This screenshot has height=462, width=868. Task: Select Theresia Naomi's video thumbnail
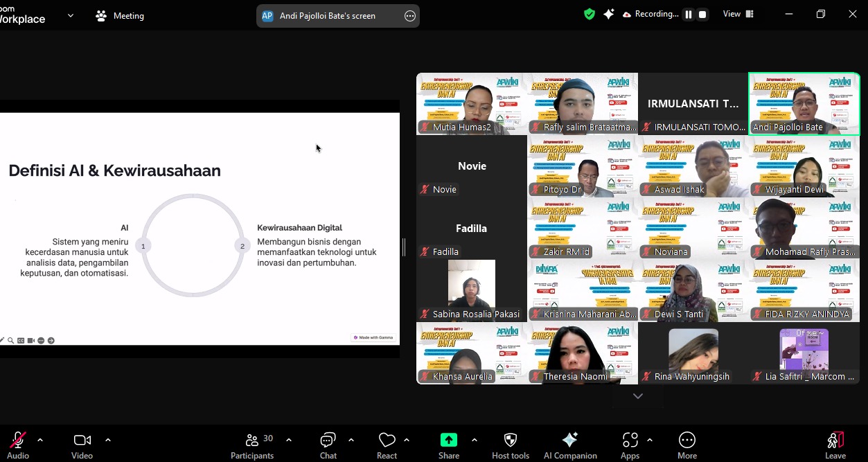point(582,353)
